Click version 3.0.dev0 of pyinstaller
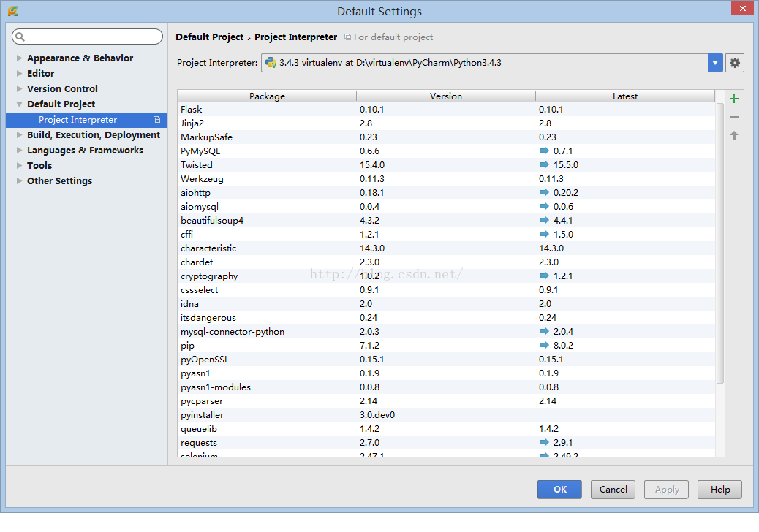Viewport: 759px width, 532px height. click(x=377, y=415)
